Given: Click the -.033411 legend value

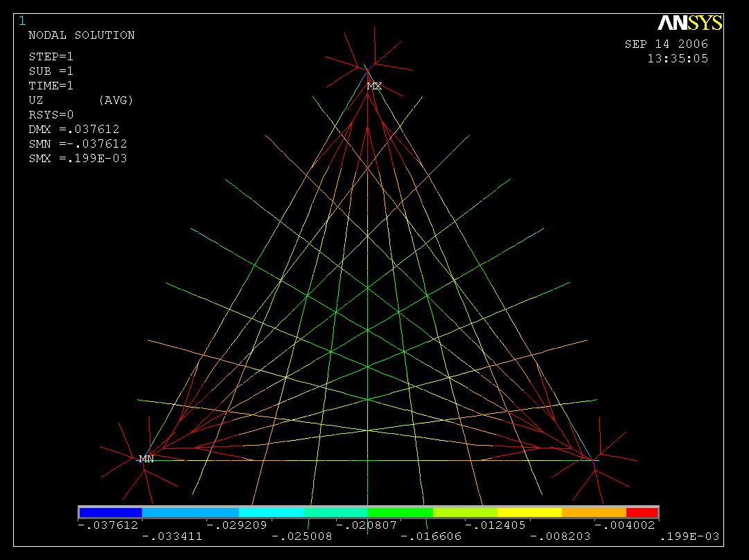Looking at the screenshot, I should [173, 536].
